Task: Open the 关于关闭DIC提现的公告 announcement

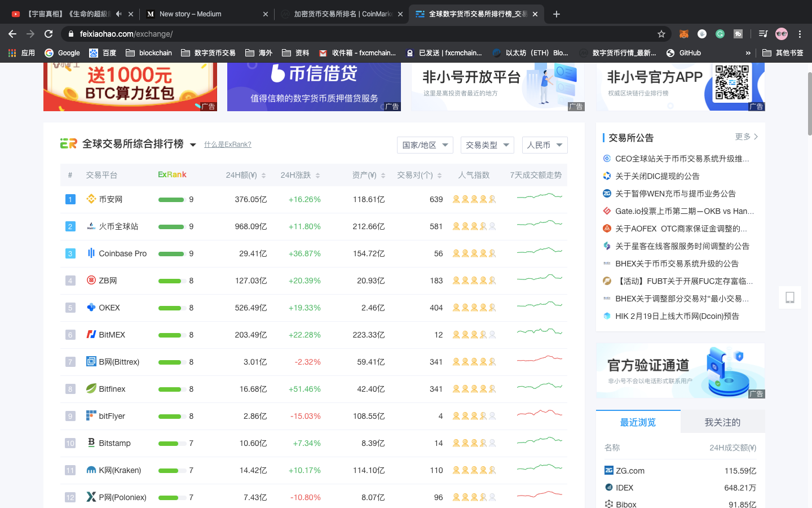Action: [657, 176]
